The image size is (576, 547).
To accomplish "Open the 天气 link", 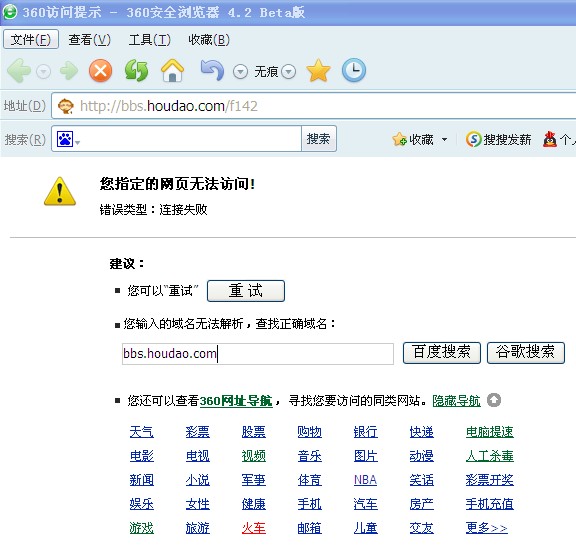I will coord(141,432).
